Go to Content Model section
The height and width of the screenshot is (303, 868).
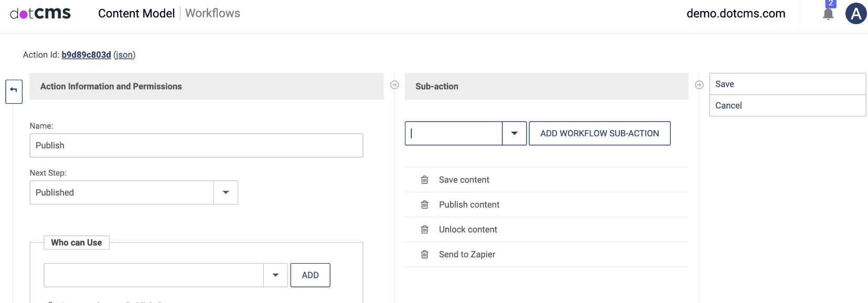coord(136,14)
